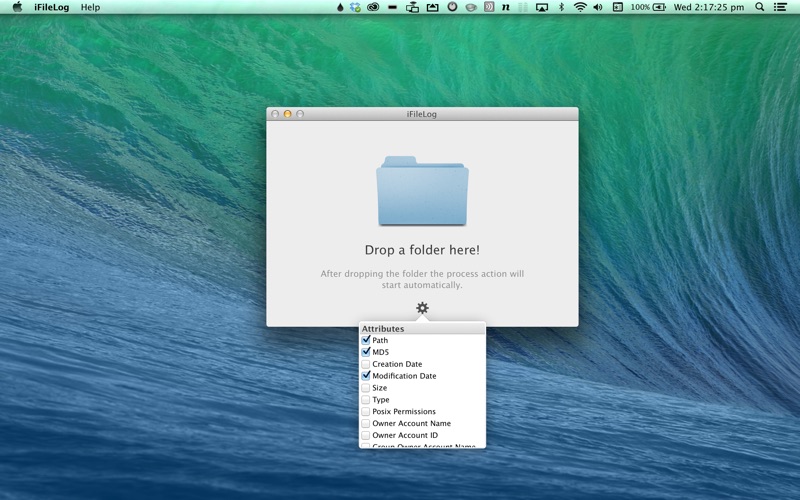Click the gear settings icon in iFileLog
Screen dimensions: 800x500
coord(422,308)
